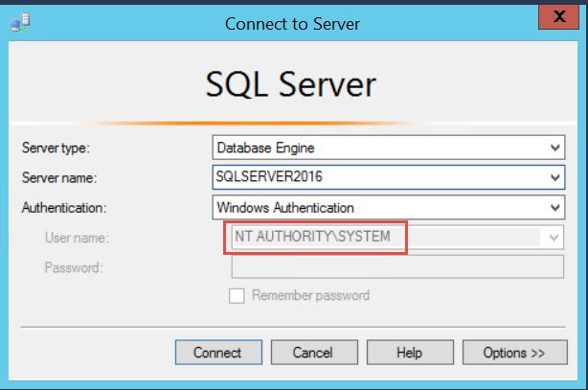Open the Server name dropdown arrow
Viewport: 588px width, 390px height.
[x=555, y=177]
